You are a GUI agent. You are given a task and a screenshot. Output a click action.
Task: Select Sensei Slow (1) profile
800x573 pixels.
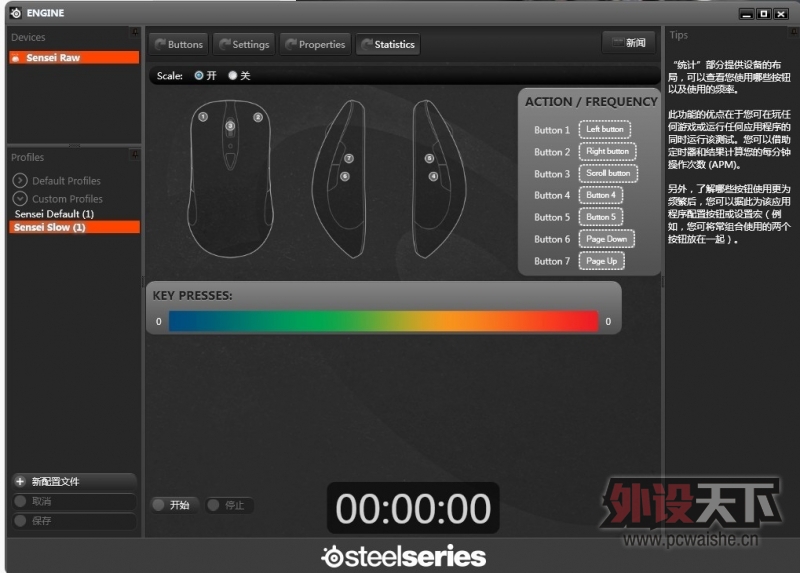tap(74, 227)
